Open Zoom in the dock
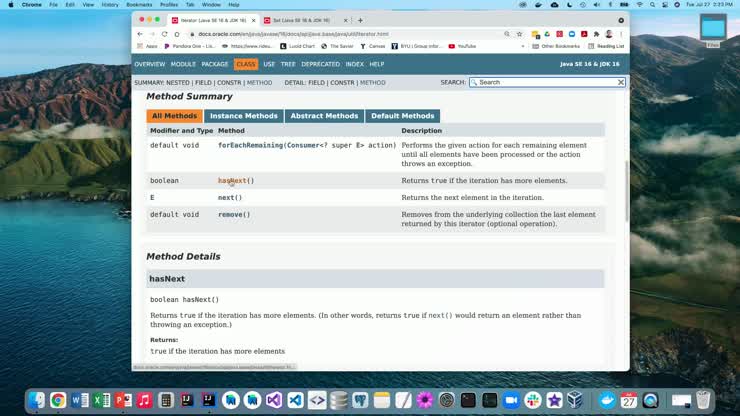Viewport: 740px width, 416px height. [511, 400]
